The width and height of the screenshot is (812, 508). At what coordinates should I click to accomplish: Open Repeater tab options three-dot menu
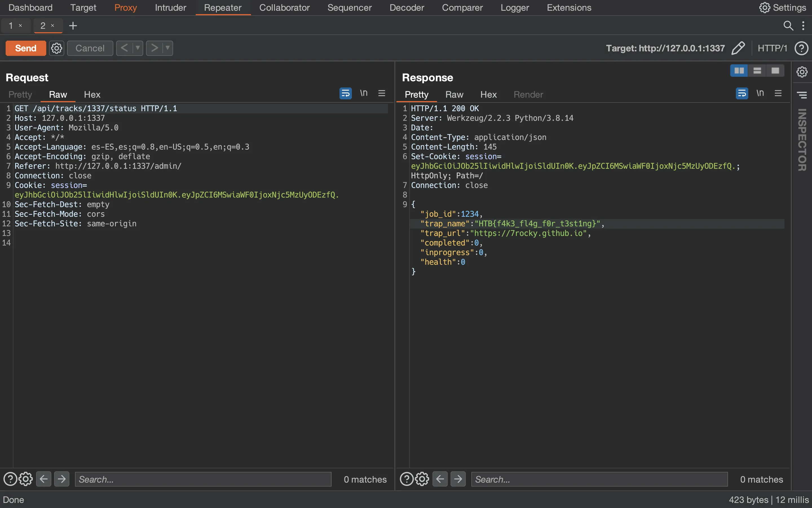[803, 25]
